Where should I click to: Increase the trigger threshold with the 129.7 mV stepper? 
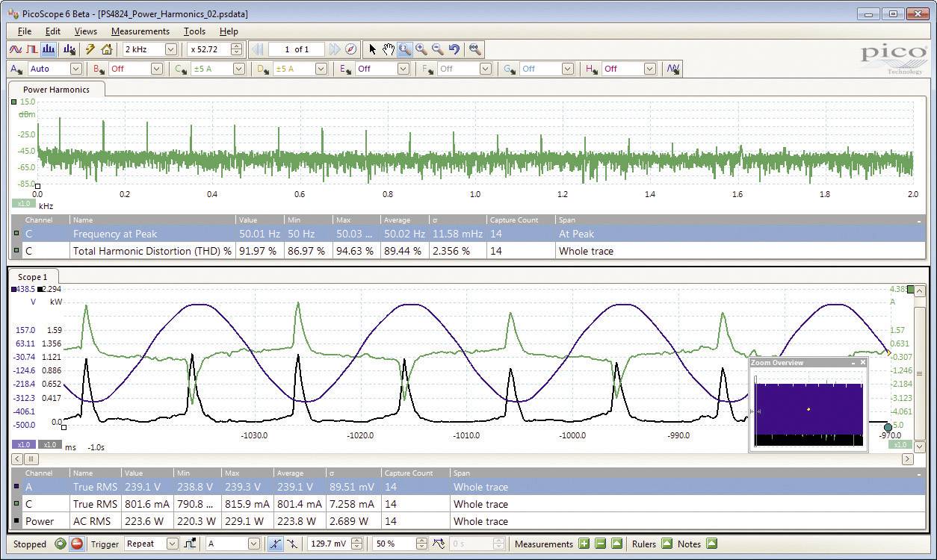(357, 541)
